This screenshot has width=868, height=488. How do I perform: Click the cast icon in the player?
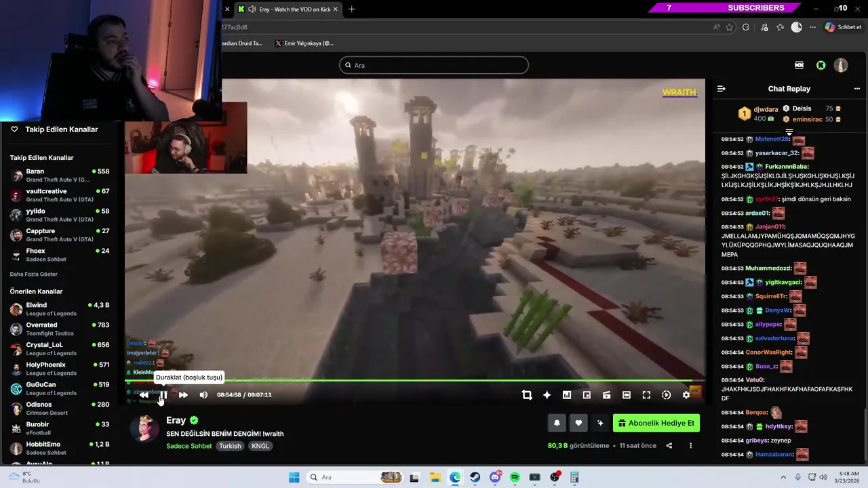coord(607,395)
